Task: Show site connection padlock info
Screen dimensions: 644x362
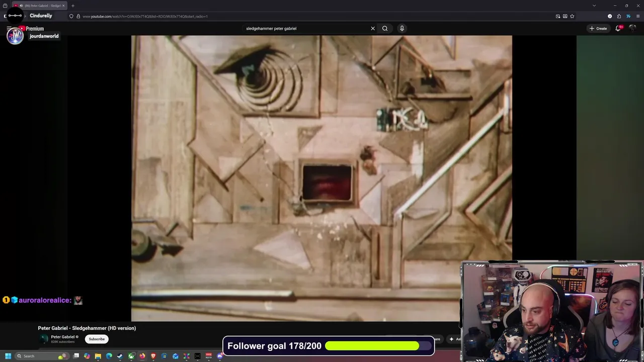Action: click(x=78, y=16)
